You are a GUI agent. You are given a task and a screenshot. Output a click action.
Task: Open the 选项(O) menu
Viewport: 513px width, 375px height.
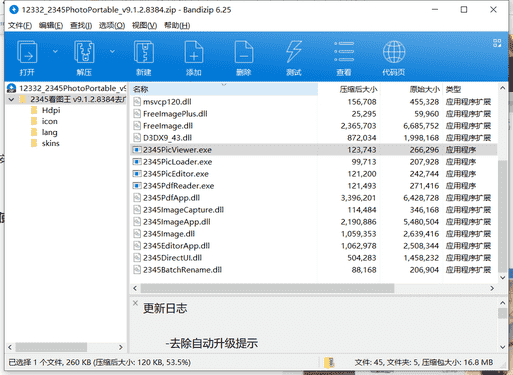tap(112, 26)
